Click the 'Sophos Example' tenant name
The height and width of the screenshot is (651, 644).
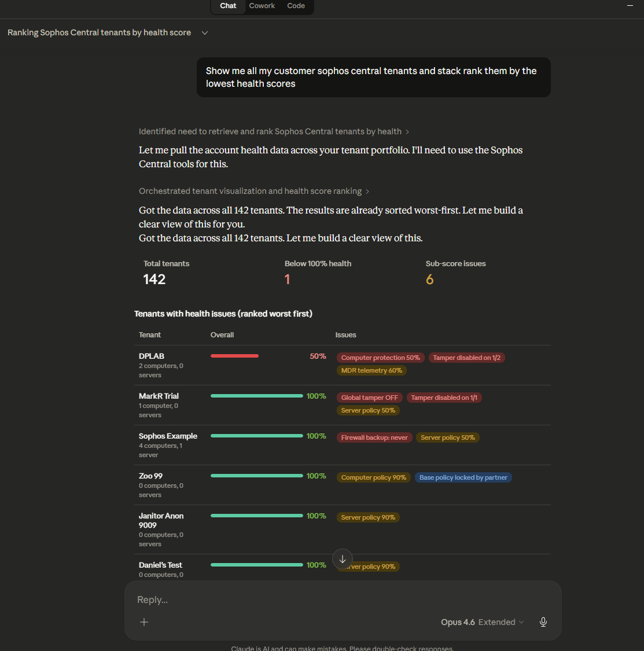pos(168,436)
